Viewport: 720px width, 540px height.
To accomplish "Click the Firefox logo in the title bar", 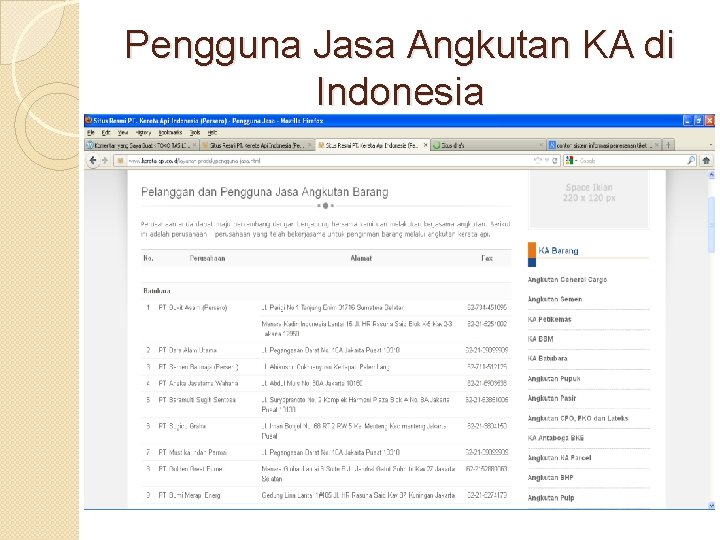I will pyautogui.click(x=89, y=120).
